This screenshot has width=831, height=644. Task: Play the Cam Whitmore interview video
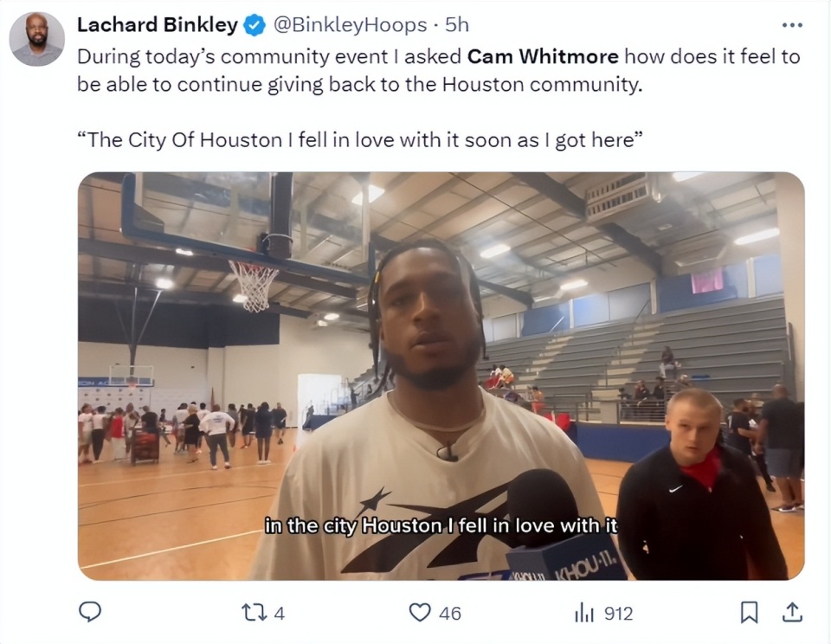pyautogui.click(x=441, y=376)
